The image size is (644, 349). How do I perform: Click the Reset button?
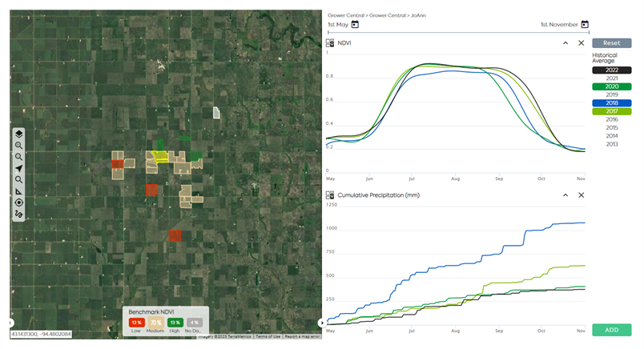(x=612, y=43)
